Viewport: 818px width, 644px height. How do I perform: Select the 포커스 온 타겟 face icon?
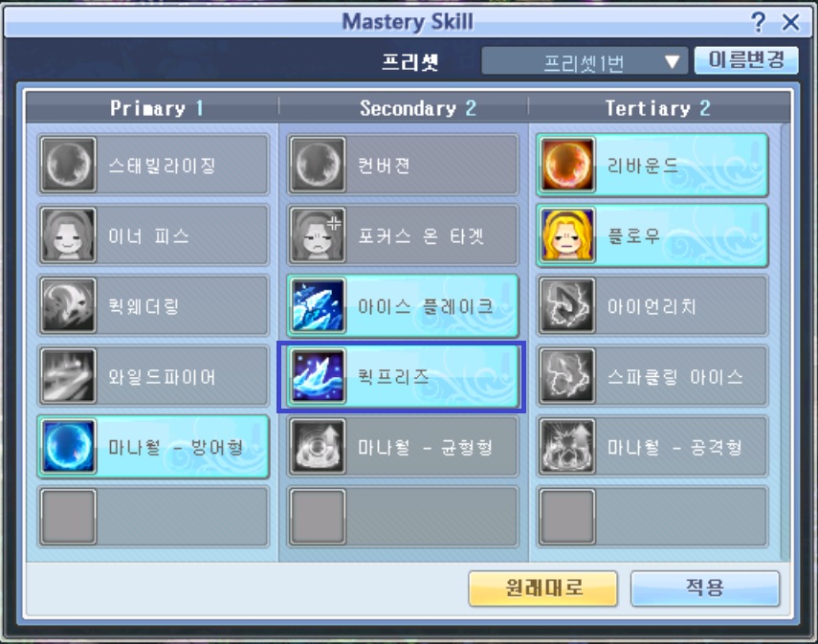[318, 234]
